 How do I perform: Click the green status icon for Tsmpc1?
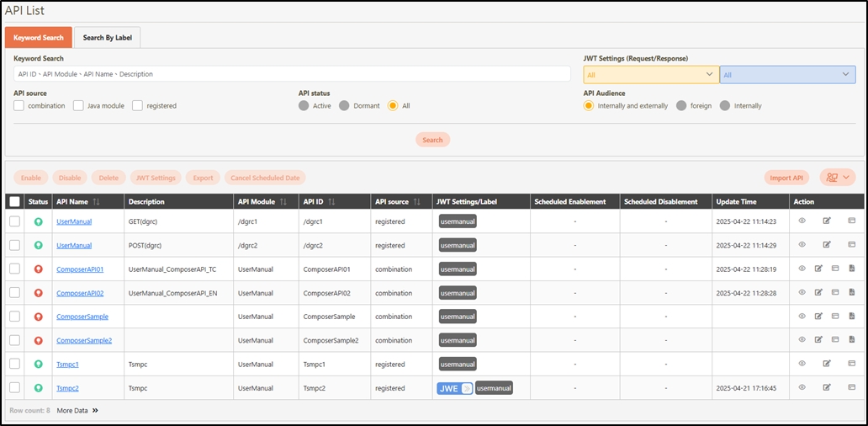(x=38, y=364)
